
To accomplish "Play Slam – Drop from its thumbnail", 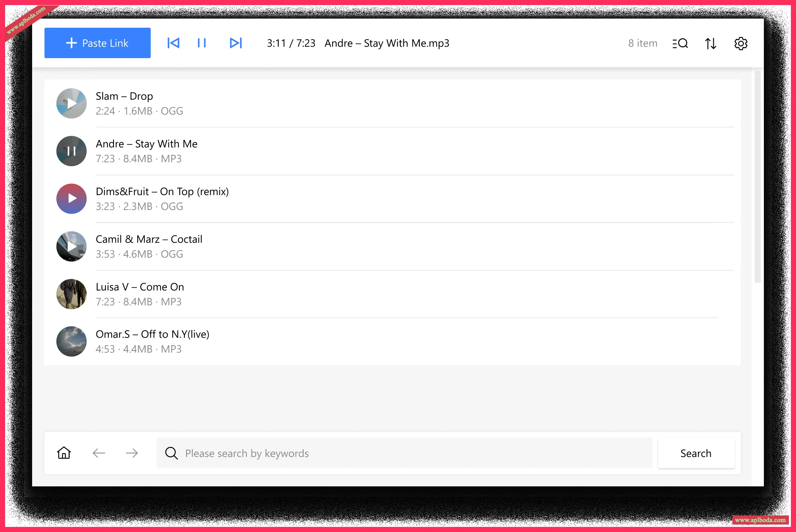I will [x=71, y=103].
